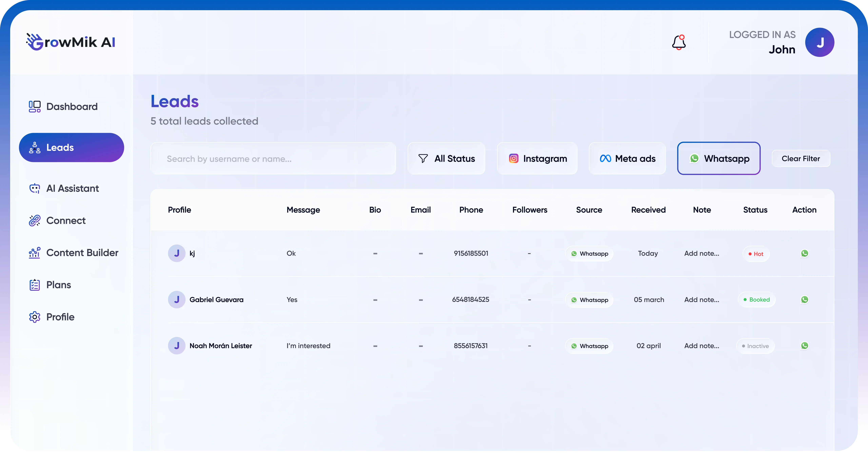
Task: Click the name Gabriel Guevara
Action: pos(216,300)
